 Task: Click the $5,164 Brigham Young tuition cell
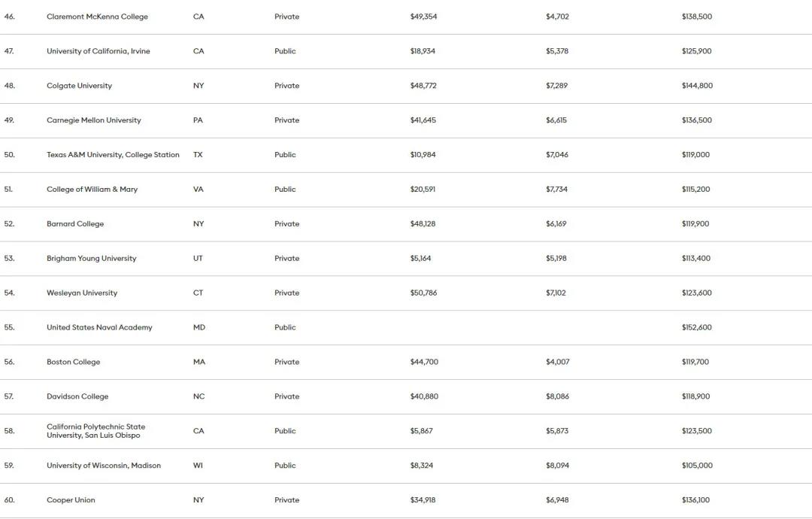pos(420,259)
